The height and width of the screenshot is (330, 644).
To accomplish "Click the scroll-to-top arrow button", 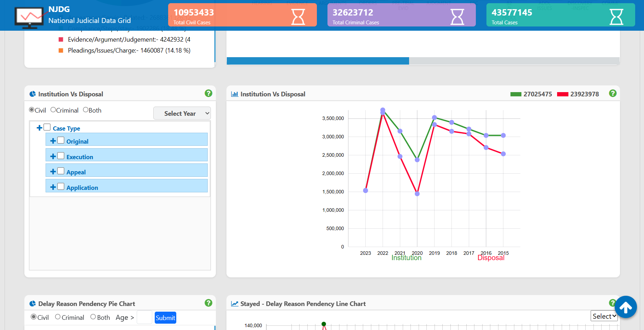I will click(625, 307).
